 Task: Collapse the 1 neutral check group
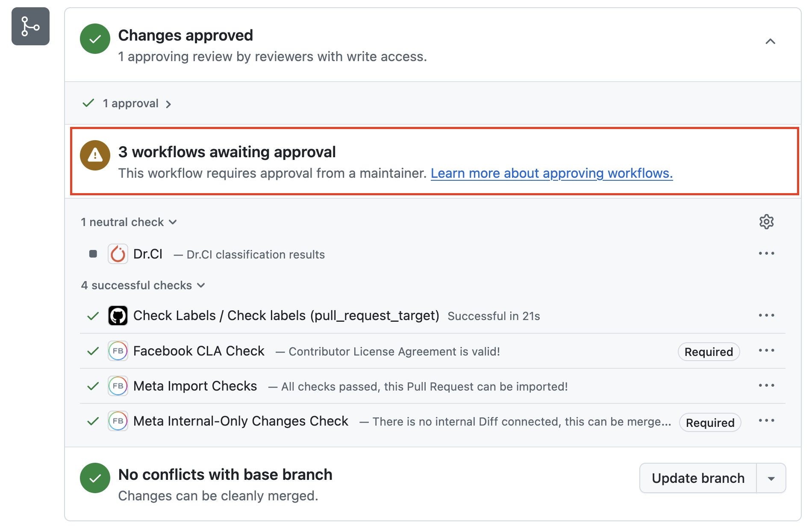pyautogui.click(x=129, y=222)
